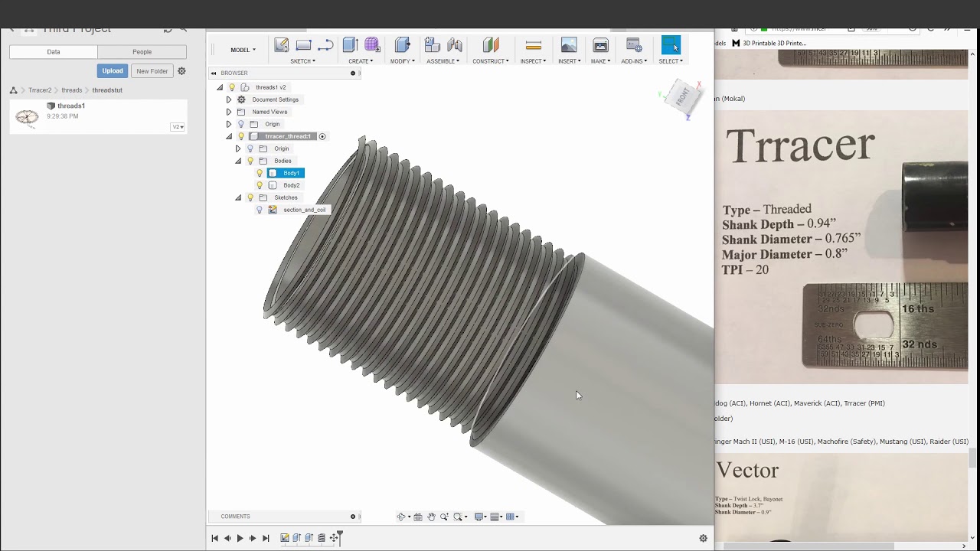Screen dimensions: 980x551
Task: Hide the trracer_thread:1 component
Action: click(241, 136)
